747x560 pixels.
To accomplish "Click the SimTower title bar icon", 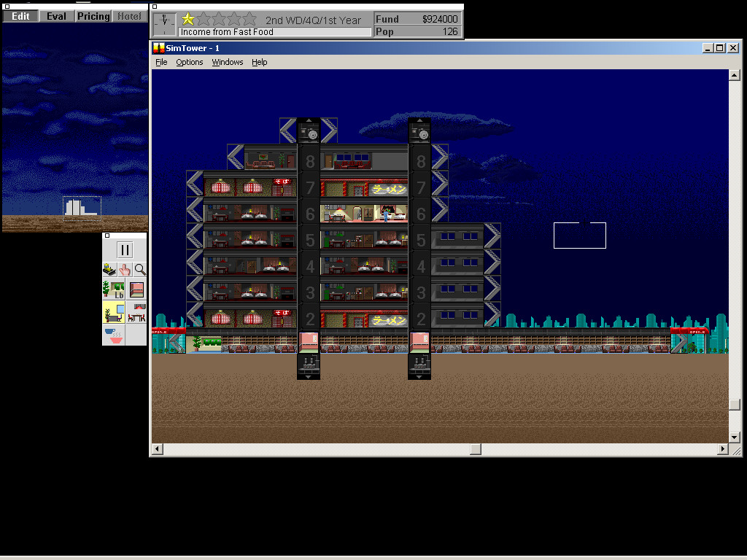I will click(158, 47).
